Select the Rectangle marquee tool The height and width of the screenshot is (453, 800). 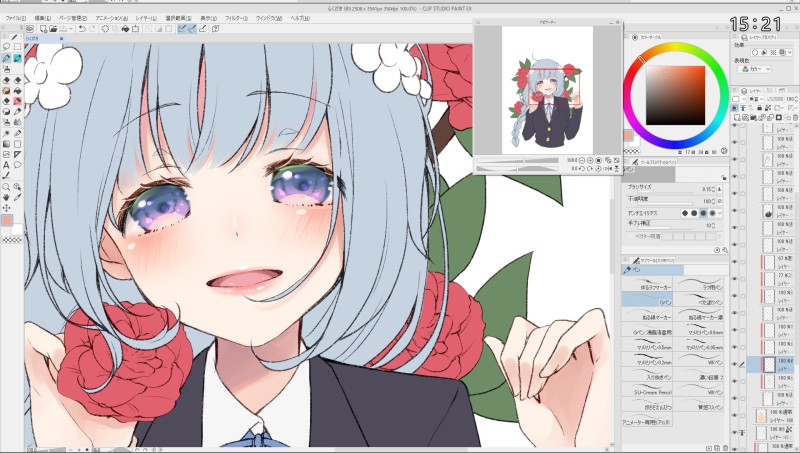point(17,47)
